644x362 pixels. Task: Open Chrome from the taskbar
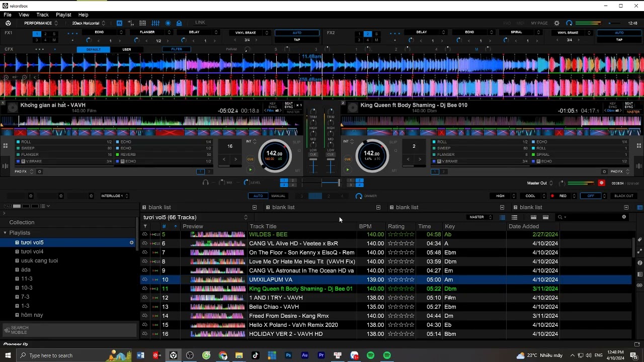pos(223,355)
